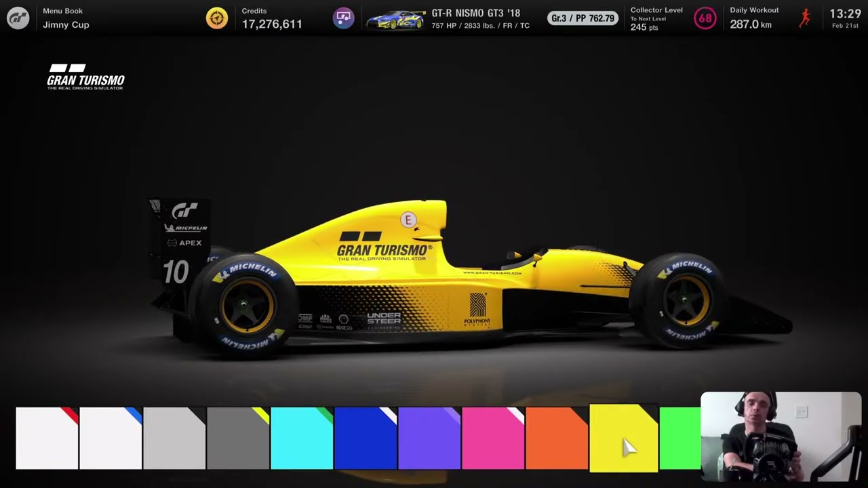Click the Daily Workout 287.0 km distance

click(751, 24)
